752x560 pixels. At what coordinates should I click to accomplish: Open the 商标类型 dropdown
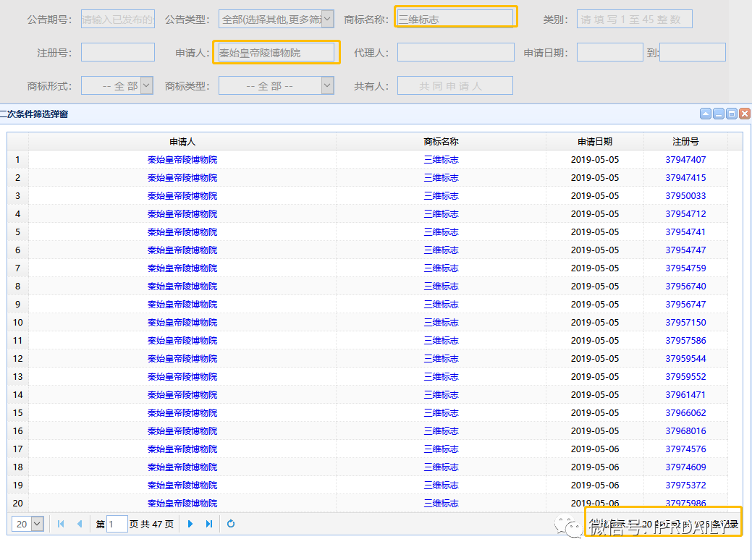pyautogui.click(x=327, y=86)
